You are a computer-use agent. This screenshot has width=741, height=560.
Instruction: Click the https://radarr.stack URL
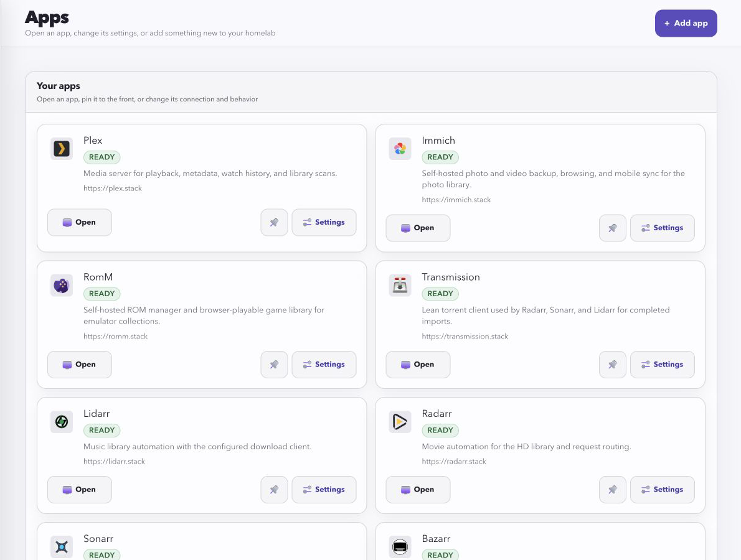[x=454, y=461]
